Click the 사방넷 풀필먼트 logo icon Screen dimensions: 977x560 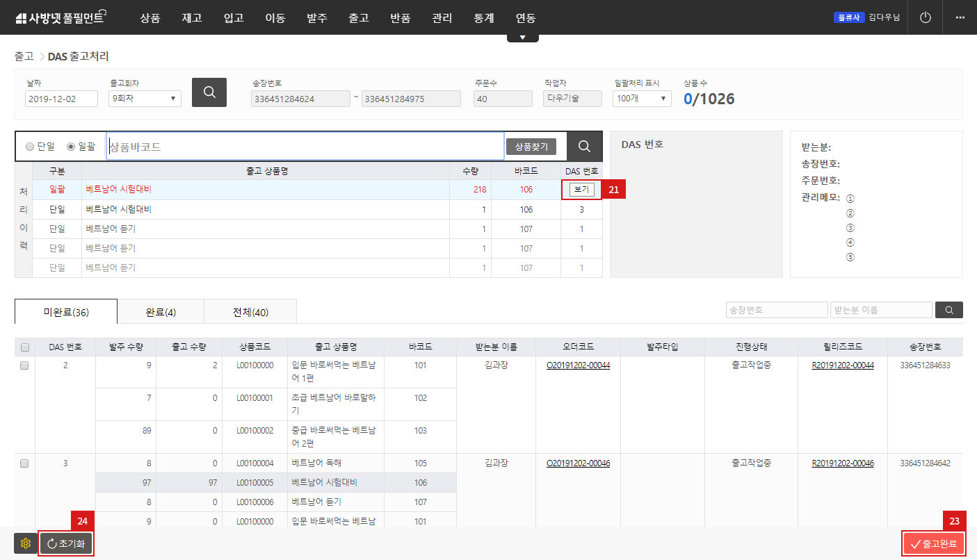tap(22, 17)
